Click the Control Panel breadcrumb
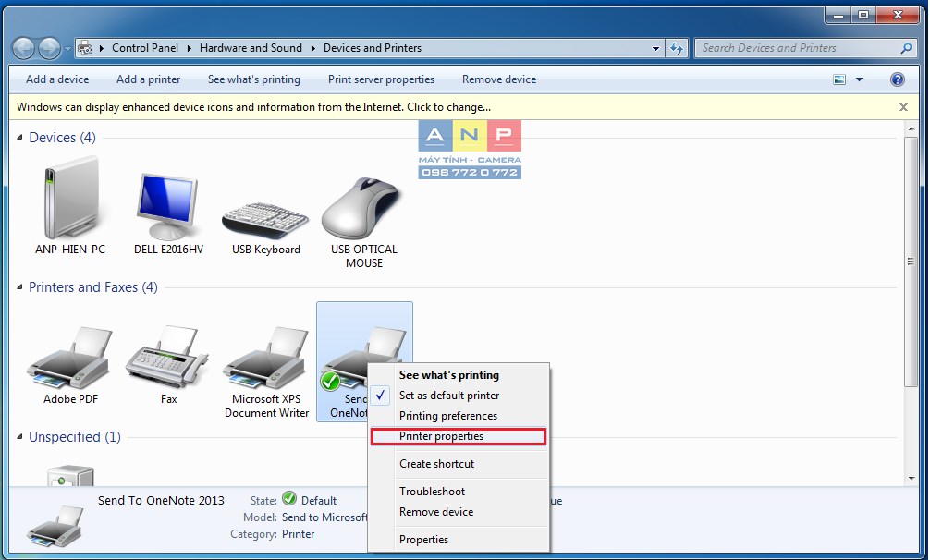 click(x=145, y=48)
